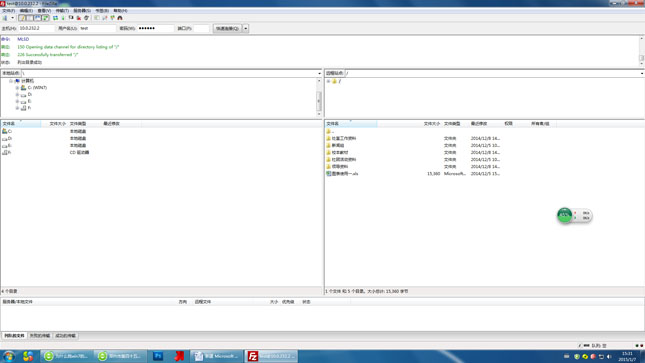This screenshot has width=645, height=363.
Task: Select the .xls spreadsheet file icon
Action: tap(329, 174)
